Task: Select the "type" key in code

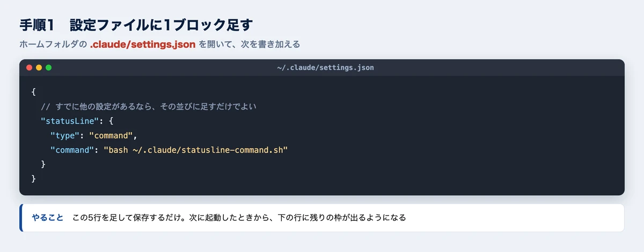Action: 64,136
